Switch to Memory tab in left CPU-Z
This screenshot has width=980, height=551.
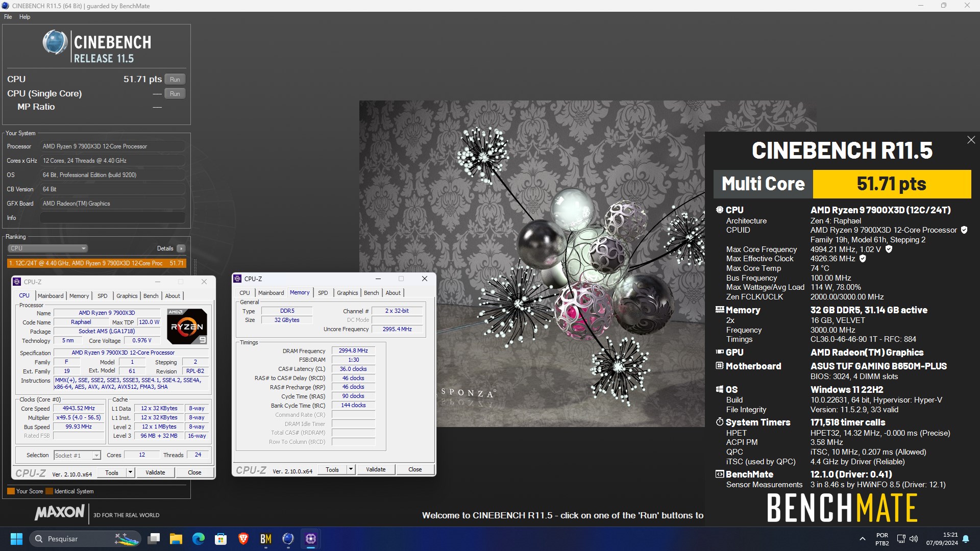(79, 296)
